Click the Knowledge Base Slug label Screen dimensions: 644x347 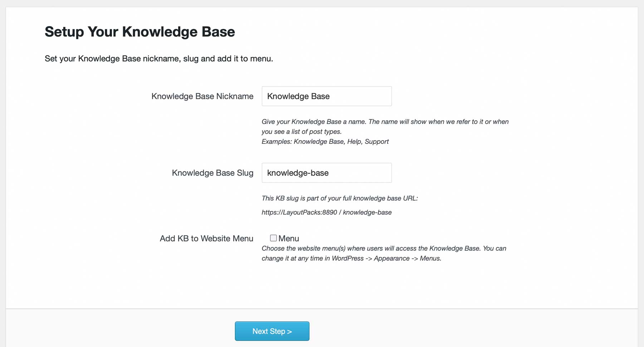pyautogui.click(x=213, y=172)
